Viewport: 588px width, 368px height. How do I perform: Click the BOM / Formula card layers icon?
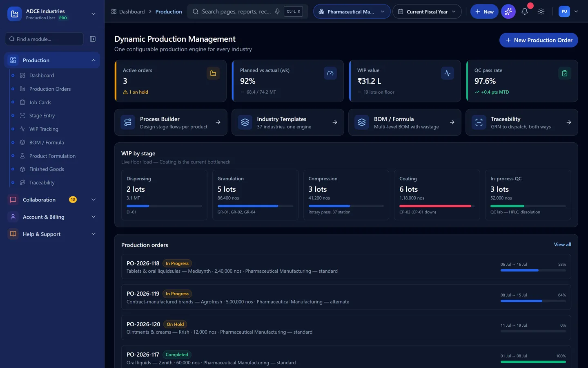tap(362, 122)
